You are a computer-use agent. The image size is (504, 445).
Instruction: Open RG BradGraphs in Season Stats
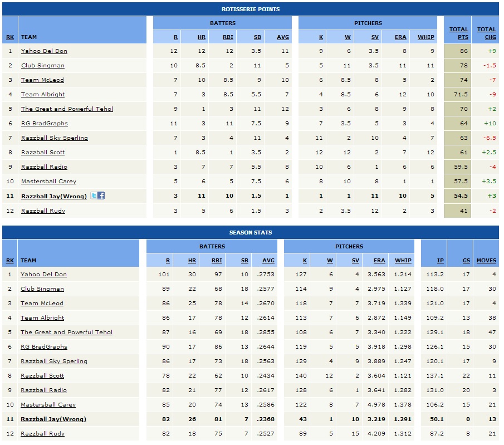pyautogui.click(x=43, y=346)
